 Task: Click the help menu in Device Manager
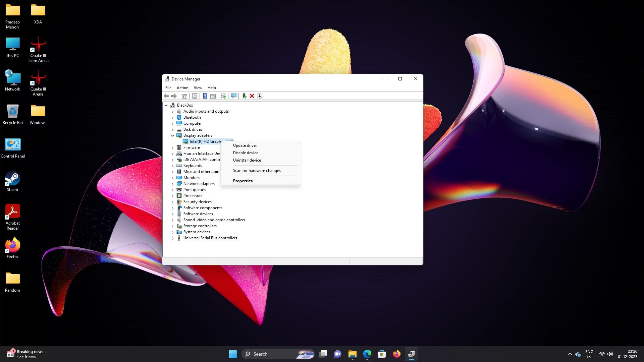tap(211, 87)
